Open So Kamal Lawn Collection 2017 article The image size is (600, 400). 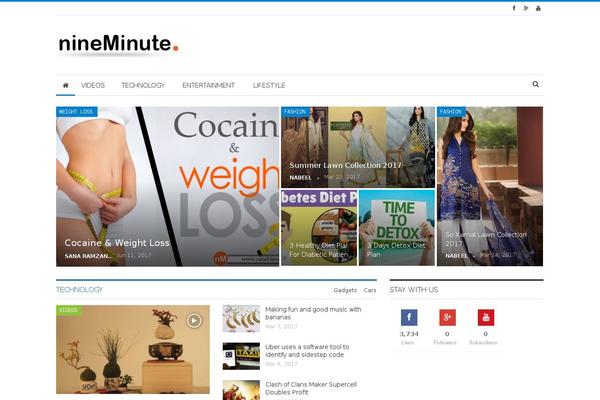tap(486, 239)
